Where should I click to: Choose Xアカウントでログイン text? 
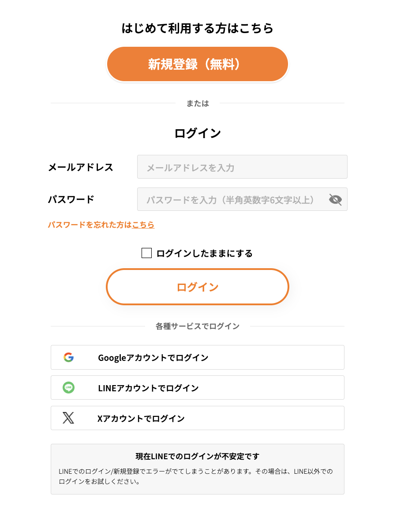coord(141,419)
